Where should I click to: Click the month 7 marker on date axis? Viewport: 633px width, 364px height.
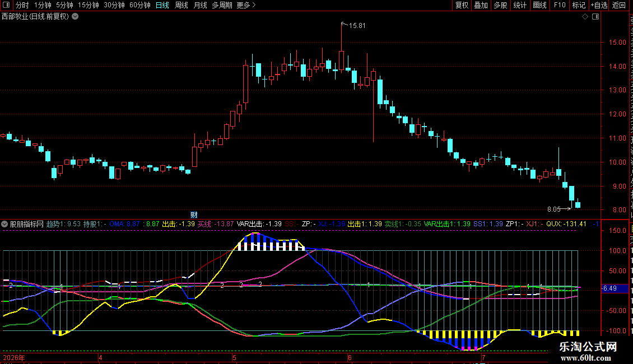483,357
